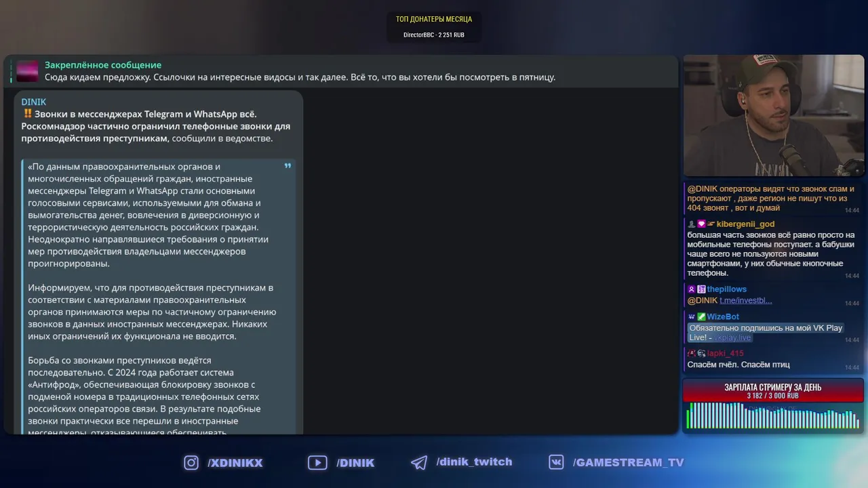Click username lapki_415 in chat
This screenshot has height=488, width=868.
click(725, 353)
